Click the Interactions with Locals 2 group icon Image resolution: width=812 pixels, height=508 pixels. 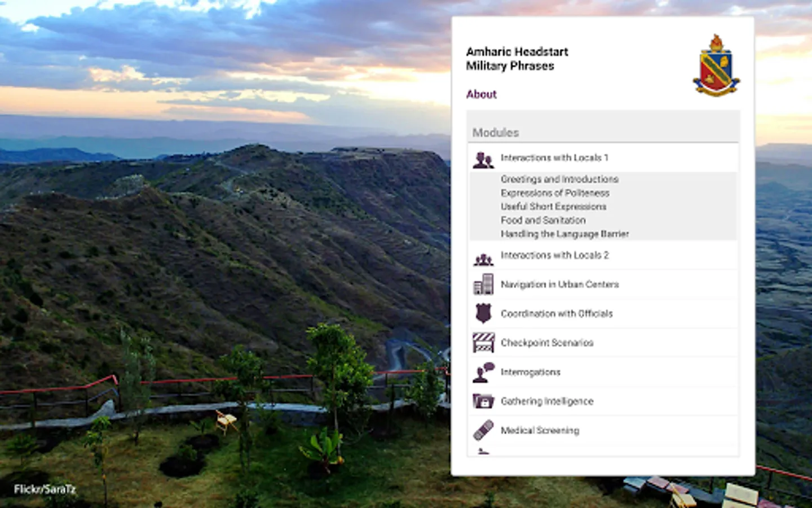coord(483,260)
